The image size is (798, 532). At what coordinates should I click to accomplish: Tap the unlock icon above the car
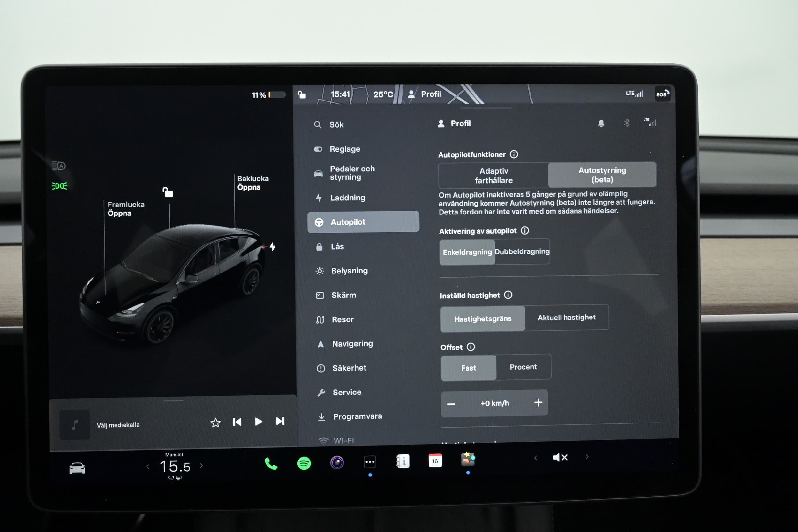tap(168, 192)
